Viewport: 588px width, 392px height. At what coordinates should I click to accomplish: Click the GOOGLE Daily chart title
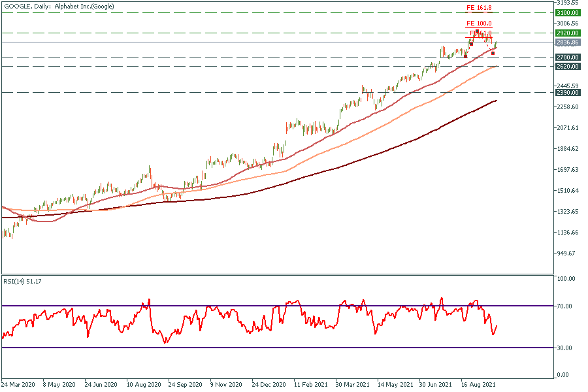point(57,6)
